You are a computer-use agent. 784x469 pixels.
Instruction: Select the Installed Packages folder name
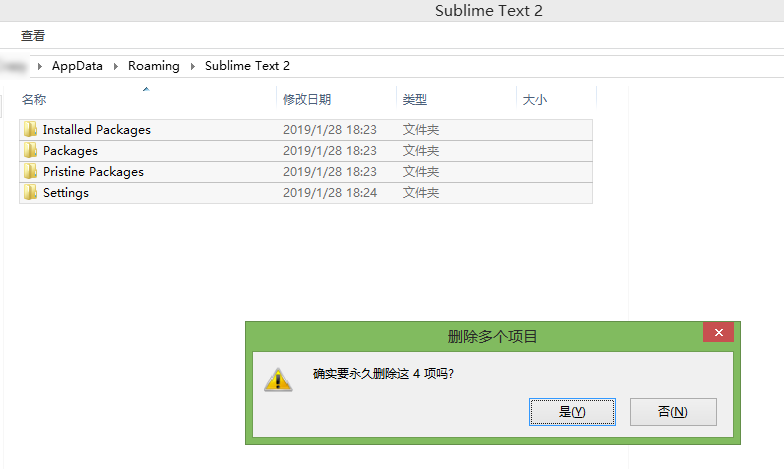point(96,130)
